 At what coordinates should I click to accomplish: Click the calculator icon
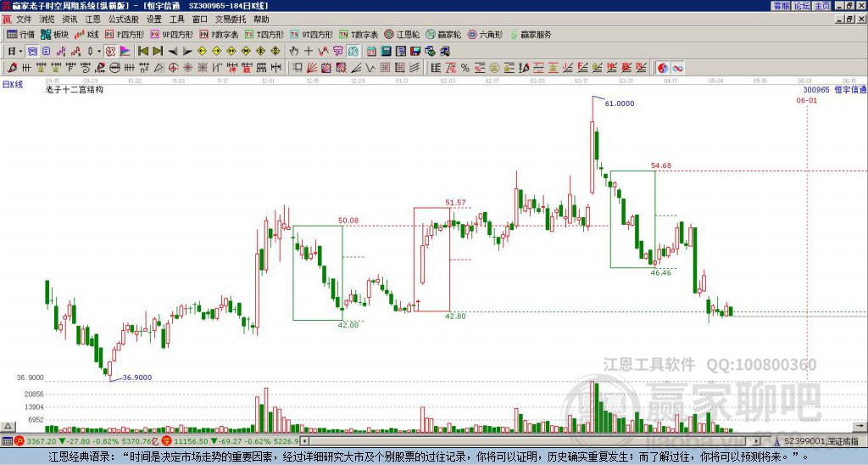pos(387,52)
